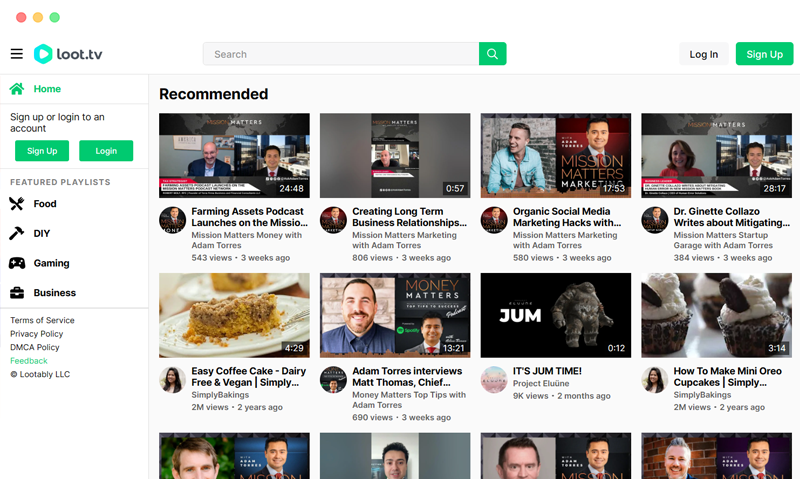Open channel avatar beside Dr. Ginette Collazo video
The image size is (800, 479).
point(655,220)
